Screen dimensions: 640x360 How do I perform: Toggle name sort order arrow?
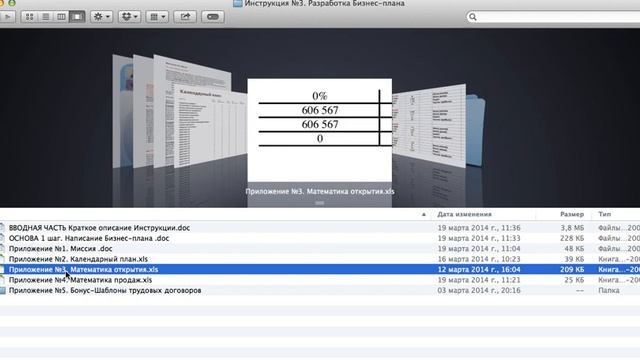coord(424,214)
